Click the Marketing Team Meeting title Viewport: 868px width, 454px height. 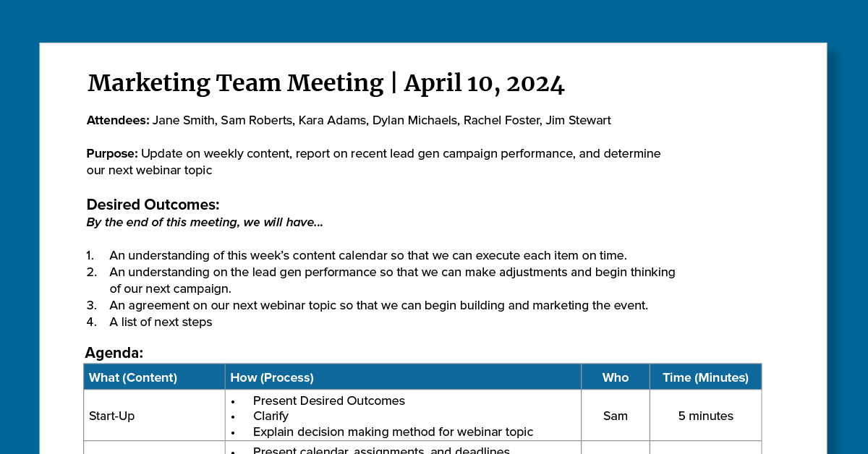(235, 84)
